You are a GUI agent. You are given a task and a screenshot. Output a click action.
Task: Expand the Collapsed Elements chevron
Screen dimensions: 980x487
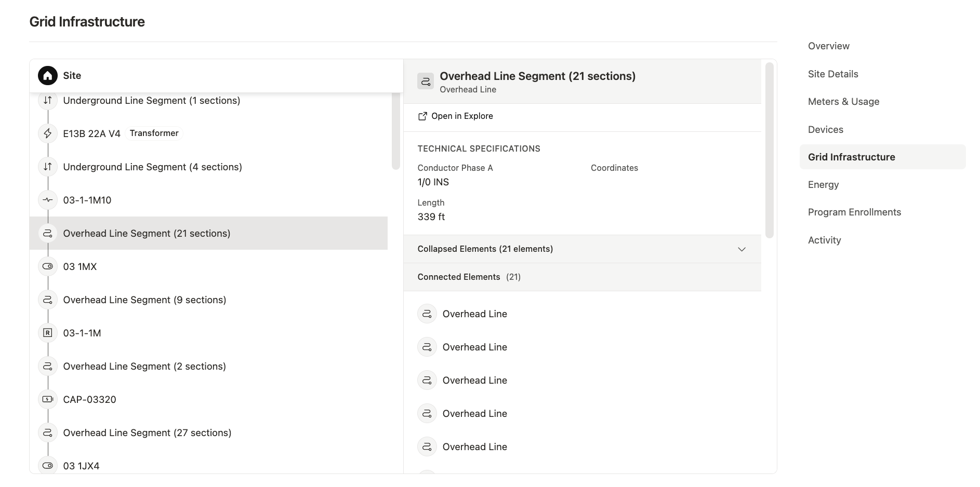(x=741, y=249)
